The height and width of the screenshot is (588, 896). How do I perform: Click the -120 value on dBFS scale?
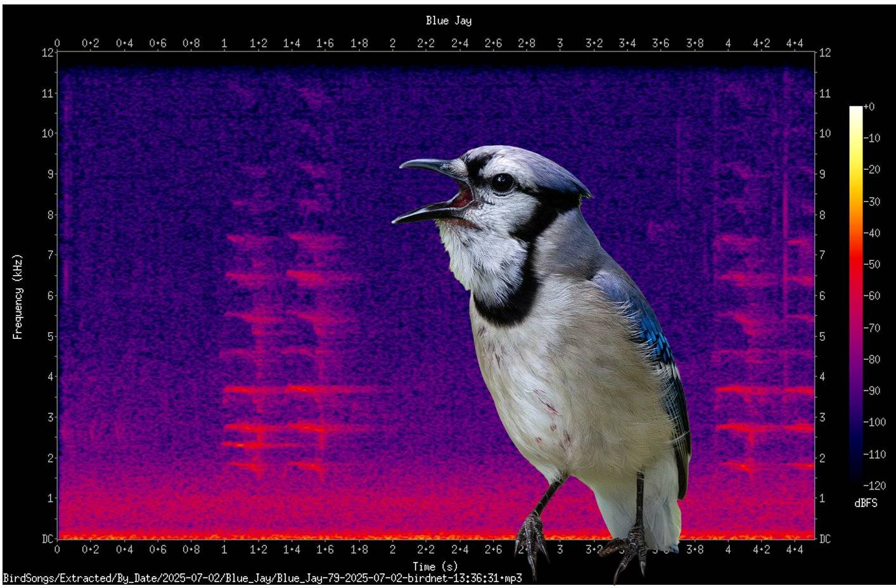point(874,485)
